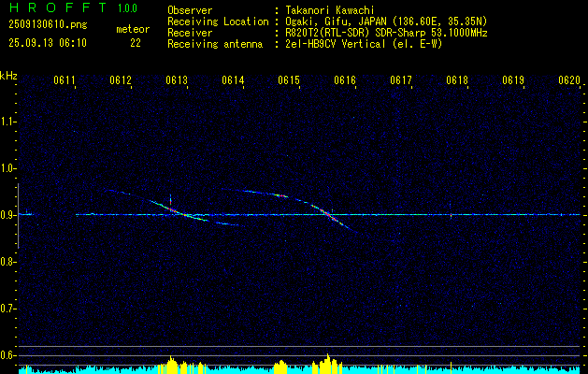Click the 0619 time axis marker
The width and height of the screenshot is (588, 374).
tap(513, 80)
